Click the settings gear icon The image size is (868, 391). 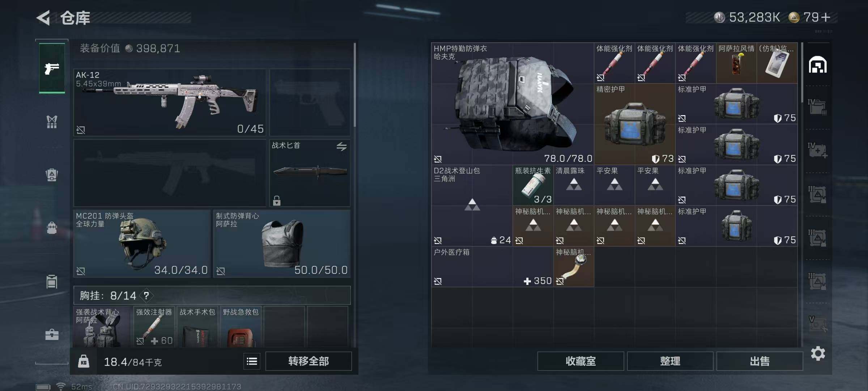[x=818, y=353]
